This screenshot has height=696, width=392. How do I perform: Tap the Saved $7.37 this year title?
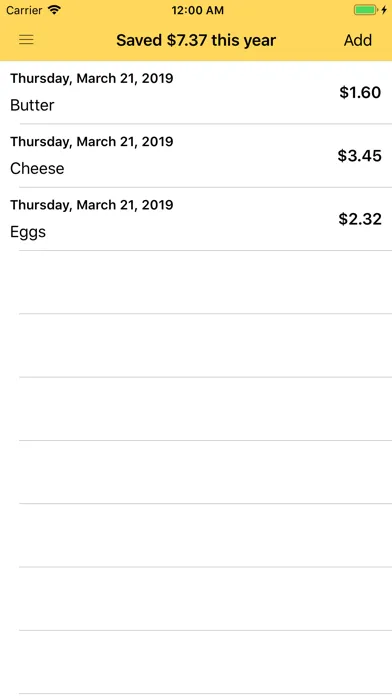196,40
